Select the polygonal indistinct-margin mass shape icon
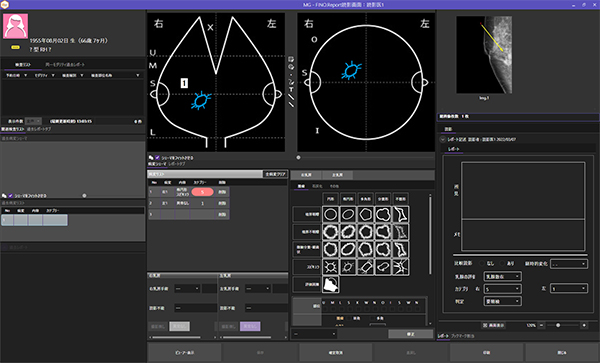Viewport: 600px width, 363px height. coord(365,232)
